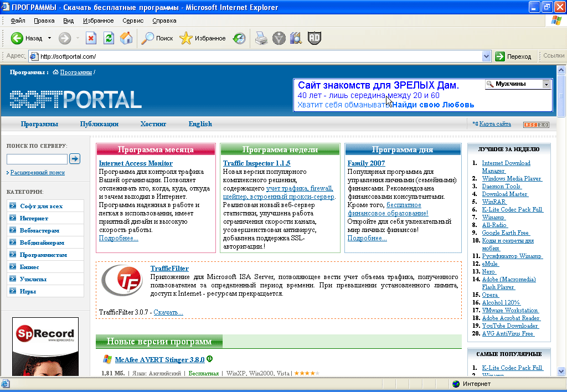Open the Вид menu
The width and height of the screenshot is (567, 392).
[68, 20]
